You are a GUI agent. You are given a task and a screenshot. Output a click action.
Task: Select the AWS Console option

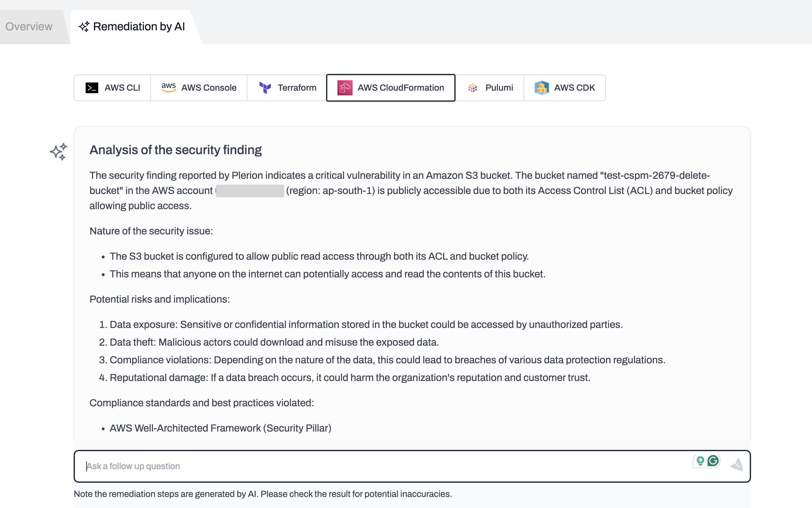point(198,88)
